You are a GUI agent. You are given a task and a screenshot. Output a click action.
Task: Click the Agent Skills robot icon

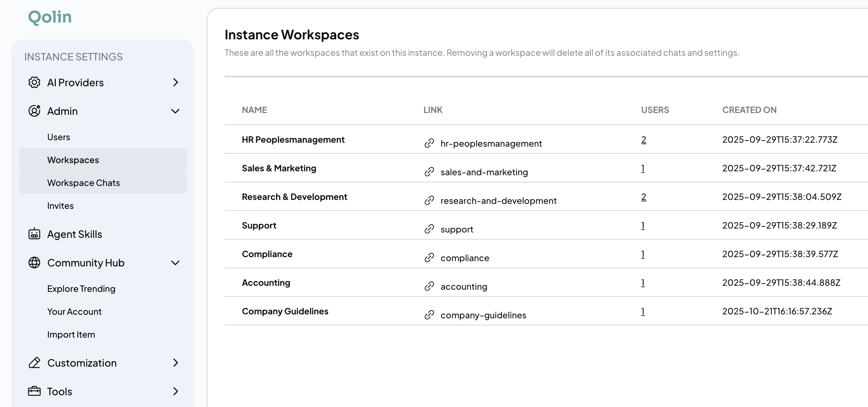[34, 234]
